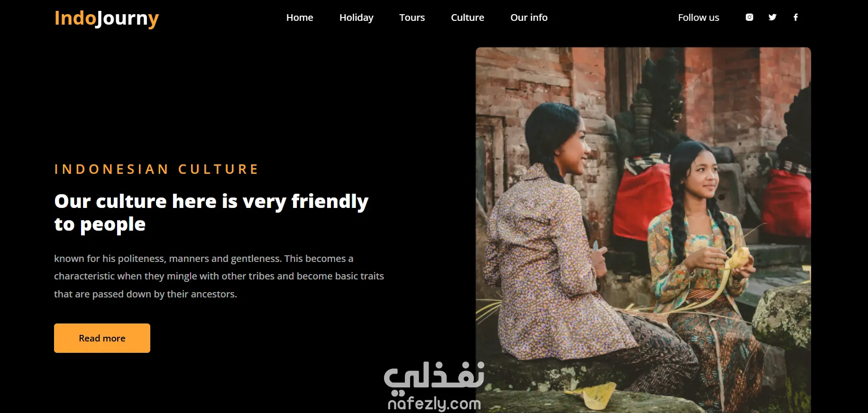This screenshot has width=868, height=413.
Task: Open the Instagram social icon
Action: click(x=749, y=17)
